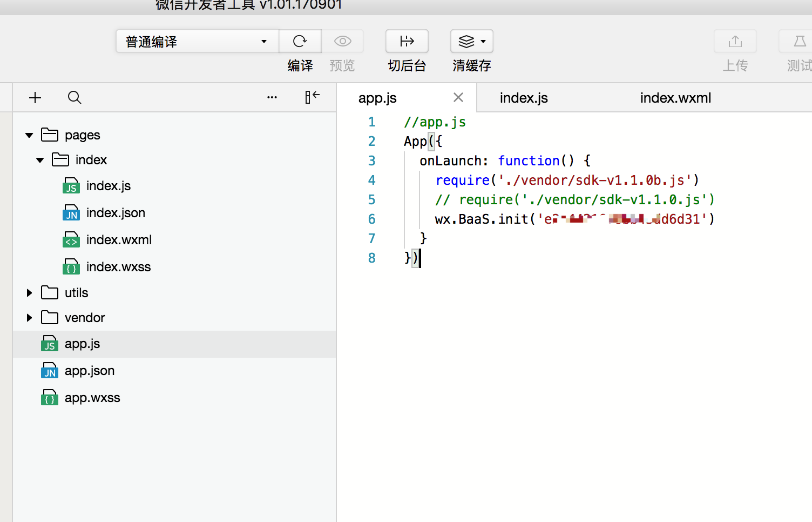812x522 pixels.
Task: Expand the vendor folder
Action: pos(29,318)
